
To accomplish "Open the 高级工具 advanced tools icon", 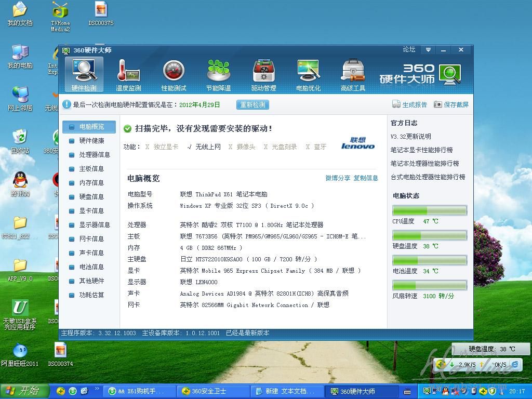I will point(353,74).
